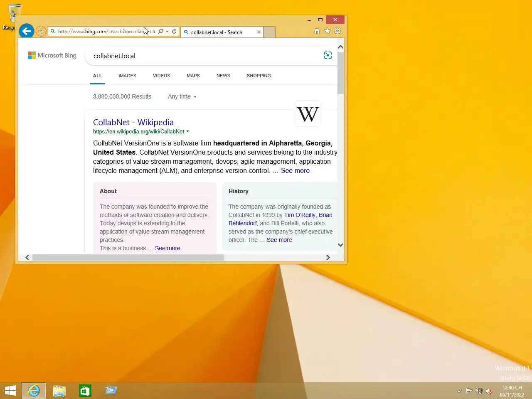Screen dimensions: 532x399
Task: Click the network tray icon
Action: click(479, 391)
